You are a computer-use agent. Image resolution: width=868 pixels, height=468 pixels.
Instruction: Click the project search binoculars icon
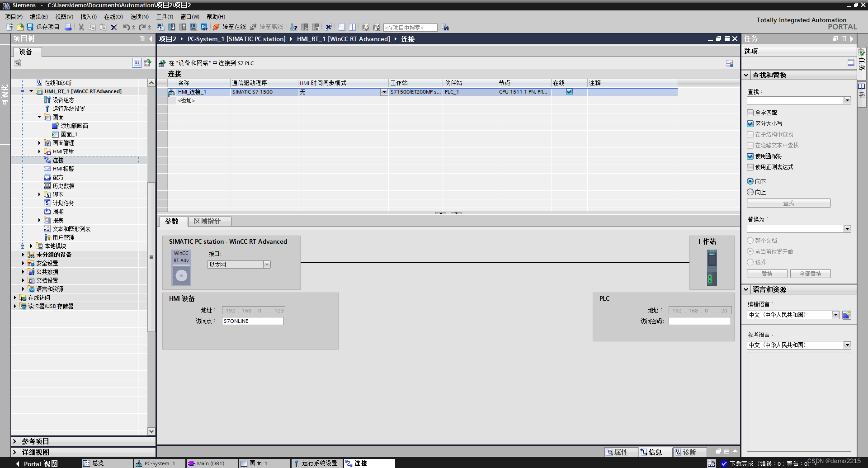tap(446, 28)
